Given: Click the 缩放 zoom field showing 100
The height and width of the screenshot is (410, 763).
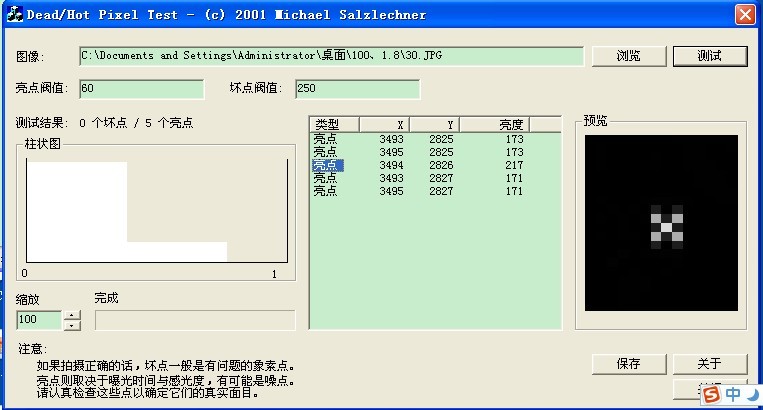Looking at the screenshot, I should 39,320.
